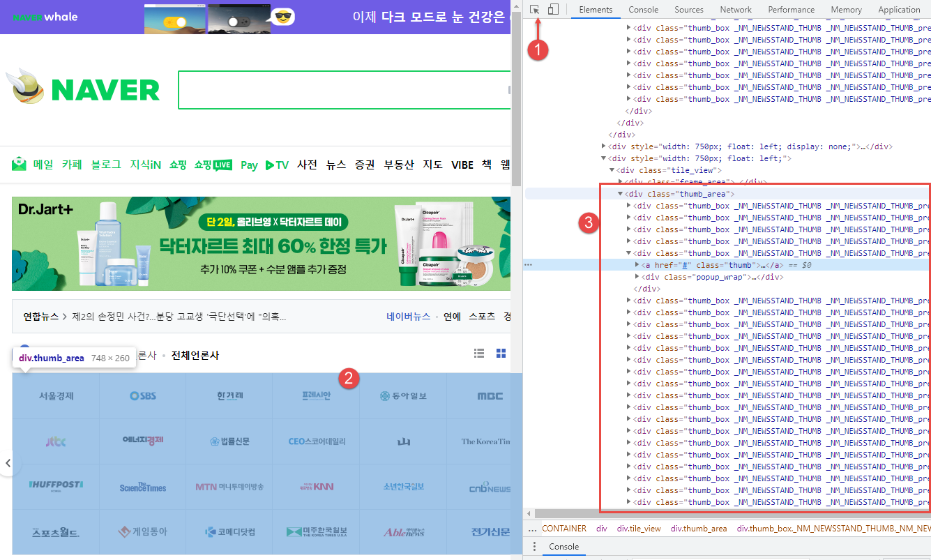Click the Naver search input field
Screen dimensions: 931x560
coord(345,90)
